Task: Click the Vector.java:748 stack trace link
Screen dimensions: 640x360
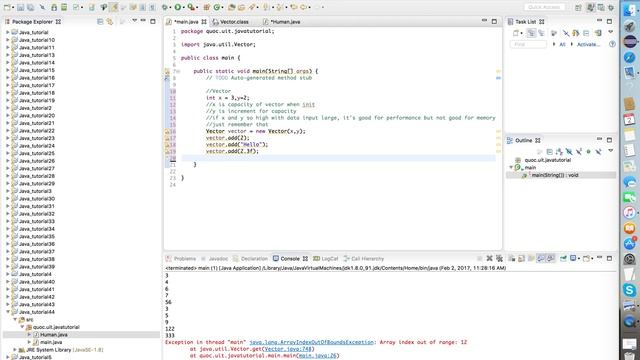Action: point(288,349)
